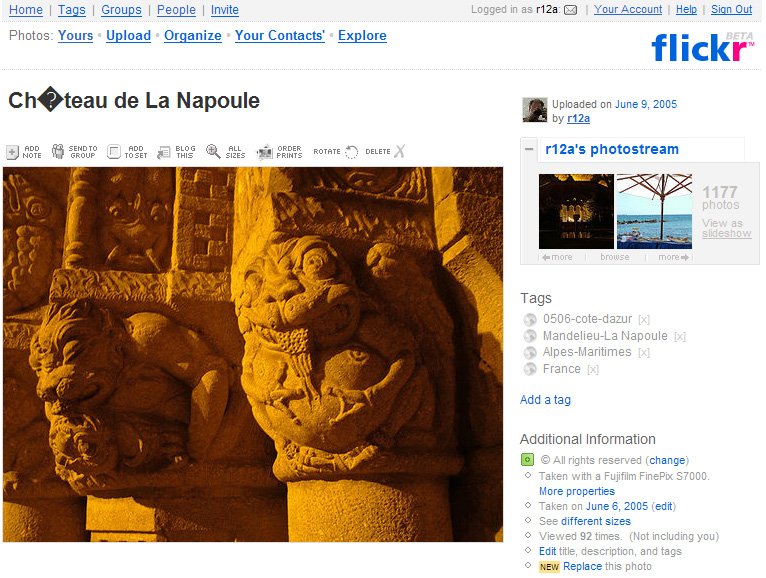Open the Groups menu item
766x578 pixels.
coord(121,10)
